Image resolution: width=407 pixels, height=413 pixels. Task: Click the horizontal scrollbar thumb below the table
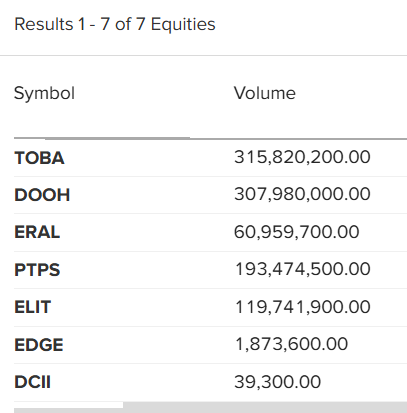[69, 407]
